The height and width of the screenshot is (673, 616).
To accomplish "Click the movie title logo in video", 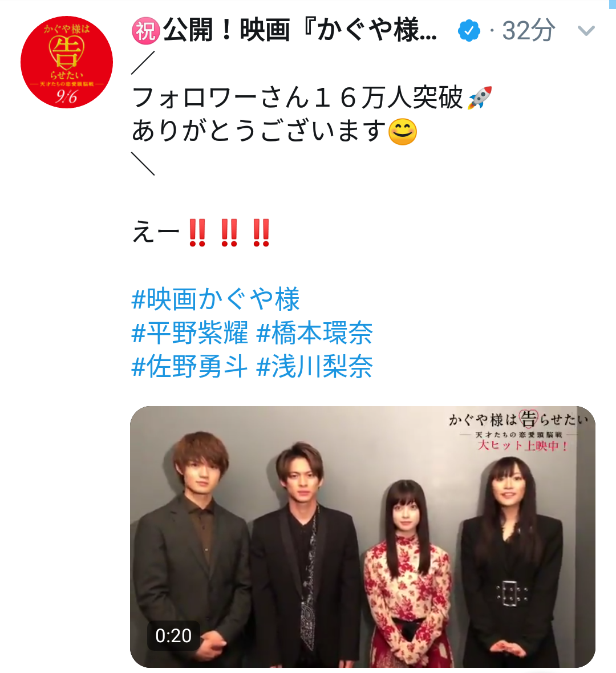I will [519, 430].
